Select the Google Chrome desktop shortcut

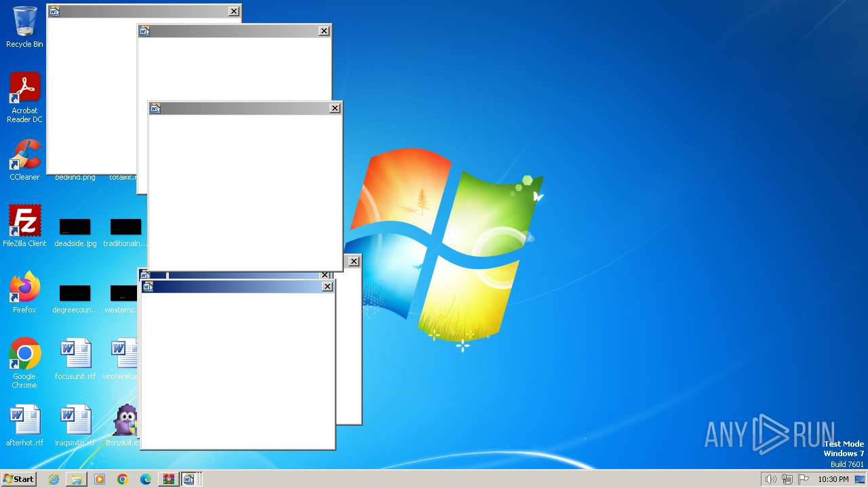(x=24, y=363)
